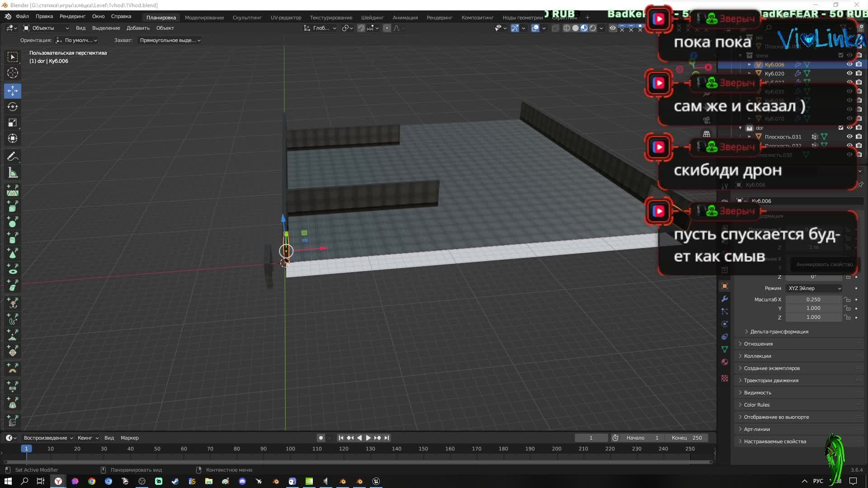Screen dimensions: 868x488
Task: Click the Масштаб Y value field
Action: [813, 309]
